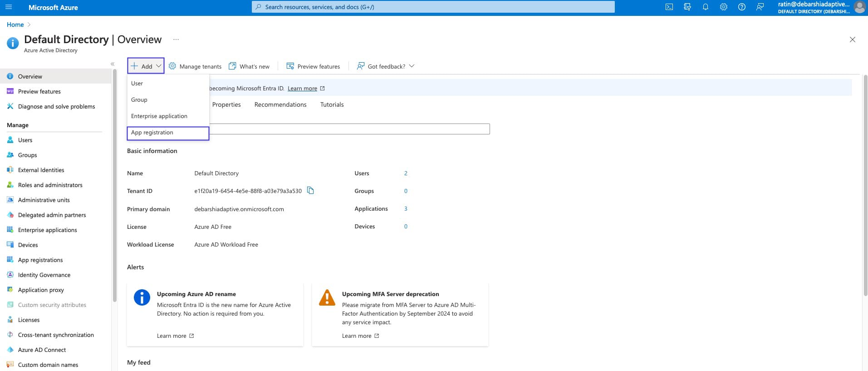Select User from Add menu

click(x=168, y=83)
